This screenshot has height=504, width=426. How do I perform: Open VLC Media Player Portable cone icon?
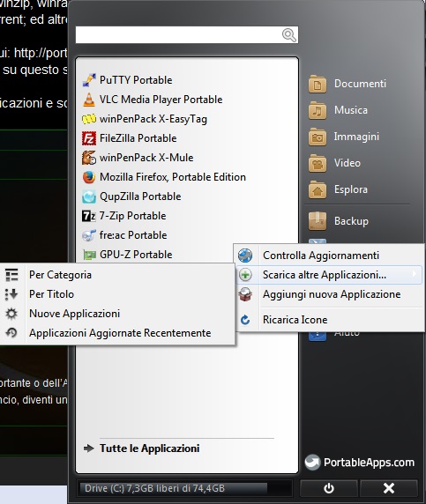coord(89,100)
